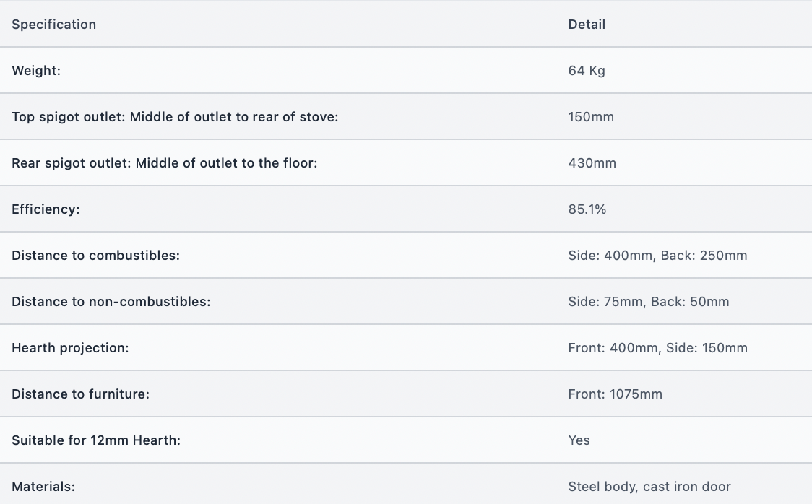Select 'Top spigot outlet' row label
Screen dimensions: 812x504
175,117
